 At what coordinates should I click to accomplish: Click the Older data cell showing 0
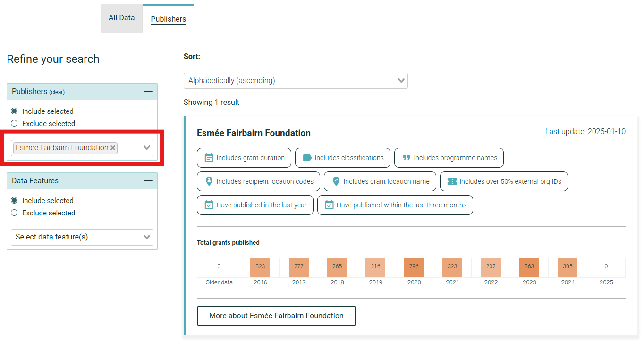point(219,267)
